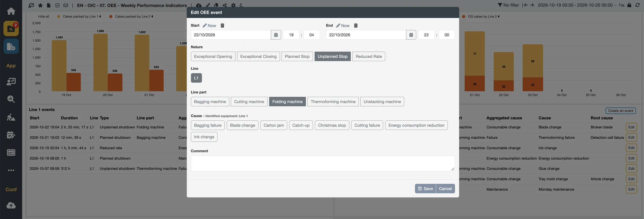644x219 pixels.
Task: Open End date calendar picker
Action: [411, 35]
